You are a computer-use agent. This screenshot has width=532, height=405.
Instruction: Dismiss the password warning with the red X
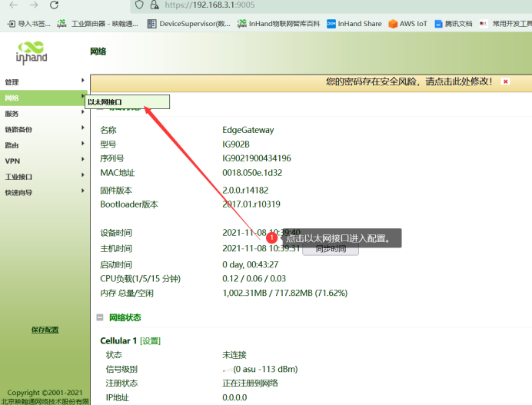pos(505,81)
